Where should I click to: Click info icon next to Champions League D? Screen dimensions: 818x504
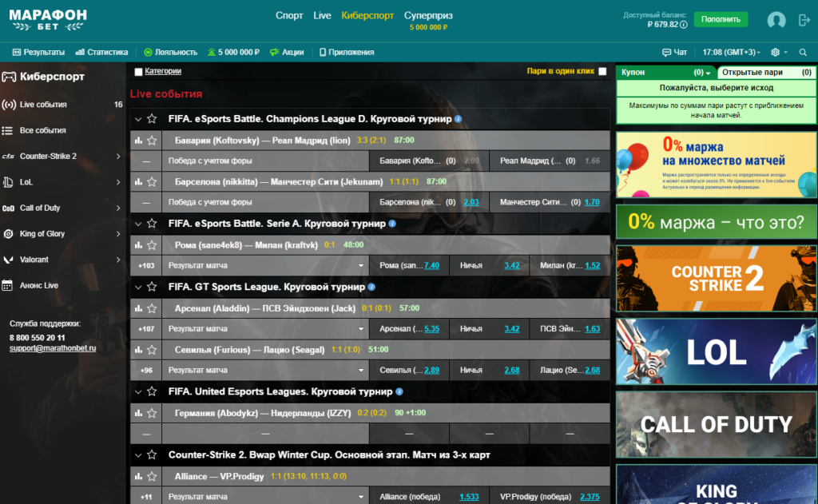coord(458,119)
